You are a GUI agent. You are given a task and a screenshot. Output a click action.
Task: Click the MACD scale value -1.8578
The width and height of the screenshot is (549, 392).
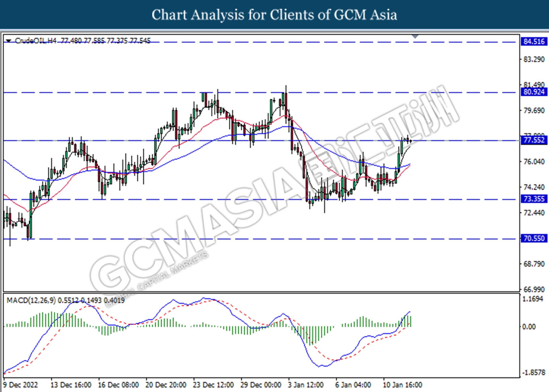534,373
